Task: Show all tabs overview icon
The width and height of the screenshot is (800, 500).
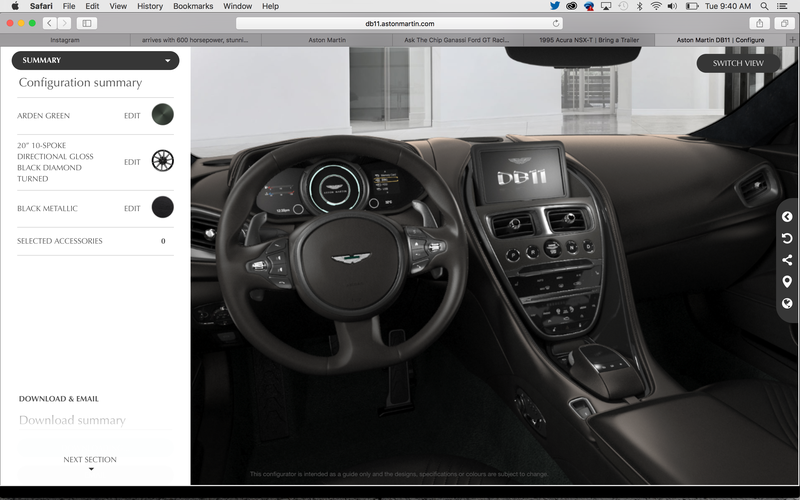Action: pyautogui.click(x=784, y=23)
